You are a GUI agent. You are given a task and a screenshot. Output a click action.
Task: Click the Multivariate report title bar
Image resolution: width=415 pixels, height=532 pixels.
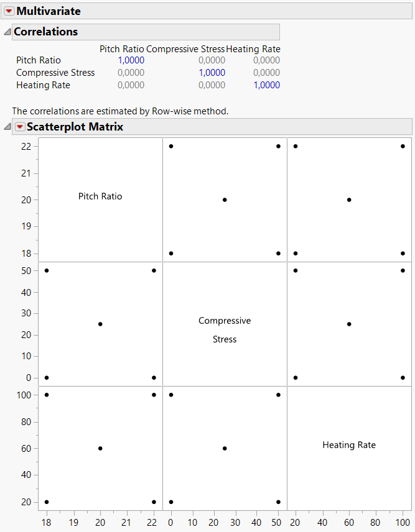[49, 11]
